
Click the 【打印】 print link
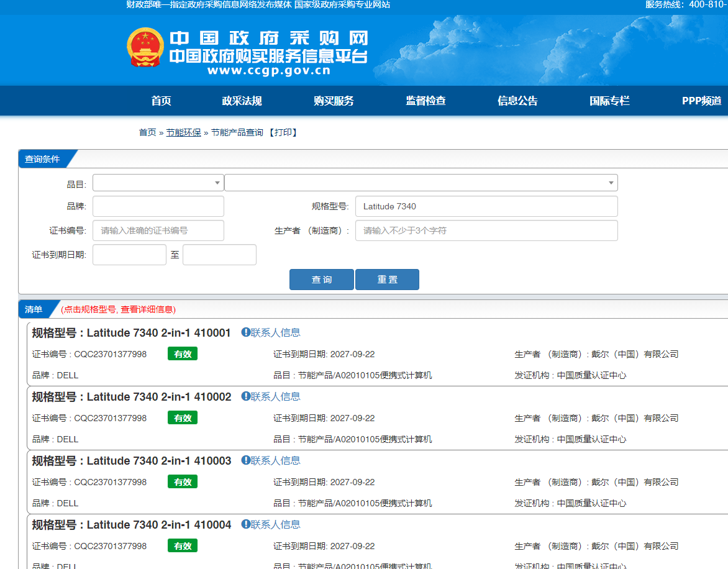pyautogui.click(x=283, y=133)
